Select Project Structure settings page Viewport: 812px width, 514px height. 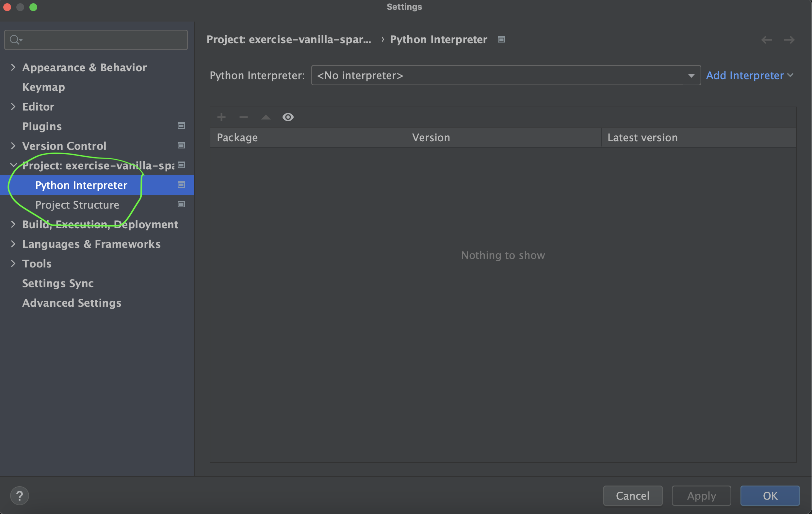77,204
